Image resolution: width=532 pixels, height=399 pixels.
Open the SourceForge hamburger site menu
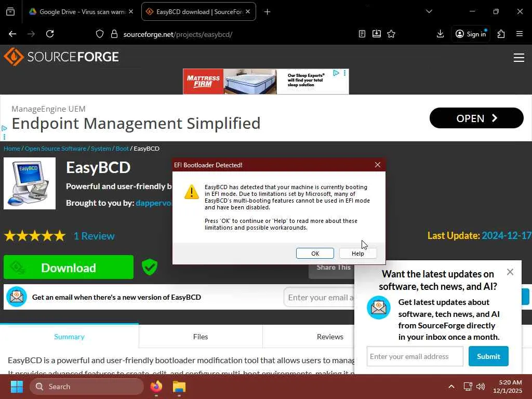pos(519,58)
